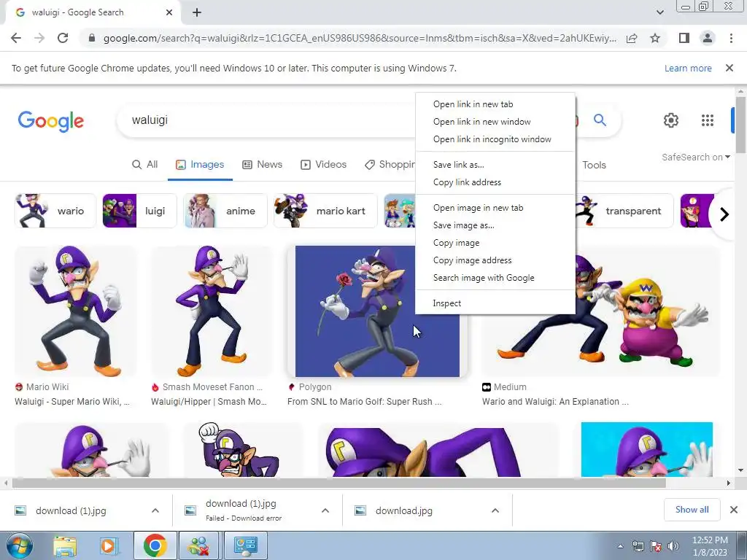Follow the Learn more link
This screenshot has width=747, height=560.
[x=688, y=68]
